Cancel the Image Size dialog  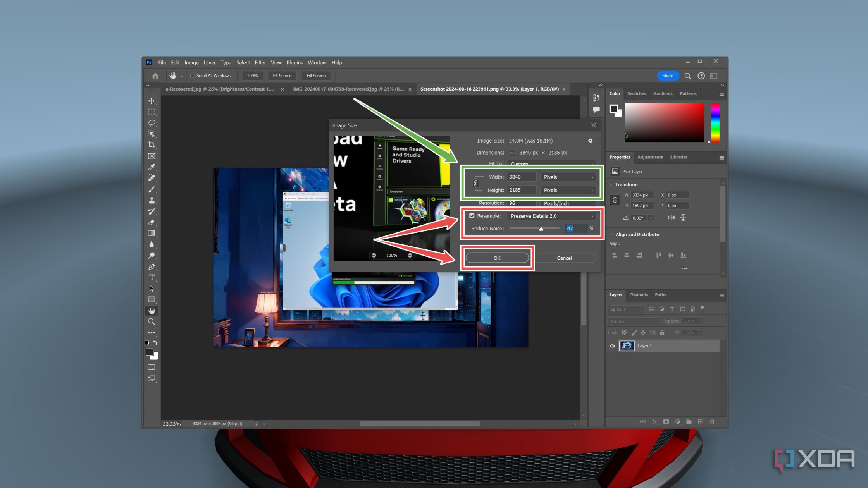(x=564, y=258)
